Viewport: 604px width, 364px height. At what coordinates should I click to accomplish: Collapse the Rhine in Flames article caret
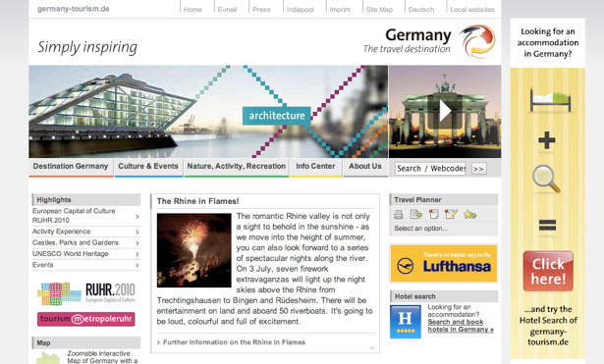(372, 348)
